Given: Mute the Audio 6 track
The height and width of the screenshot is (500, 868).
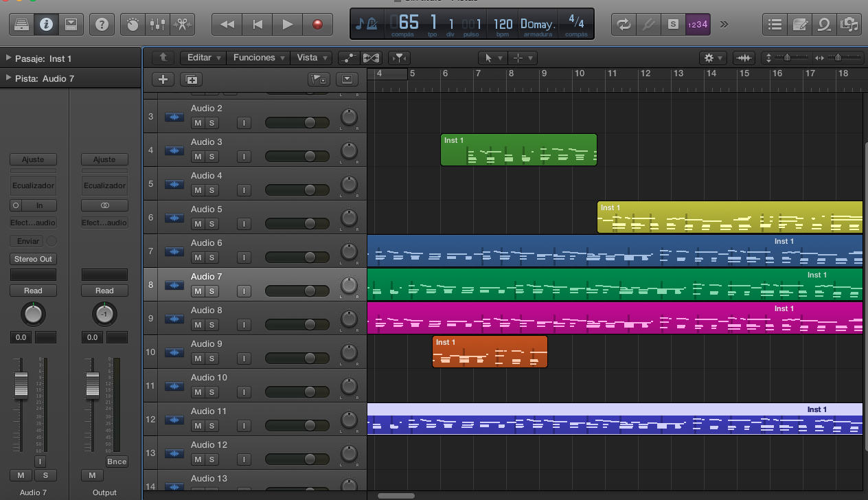Looking at the screenshot, I should 198,258.
